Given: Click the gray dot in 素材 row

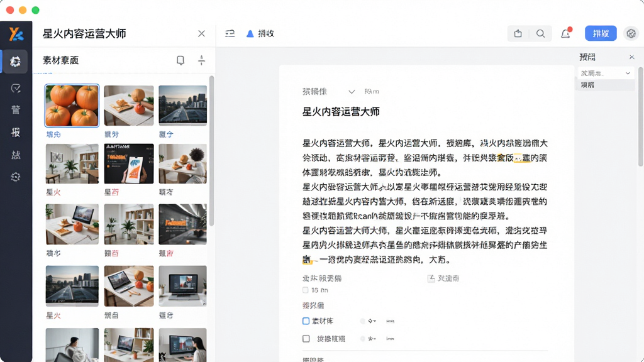Looking at the screenshot, I should coord(362,321).
